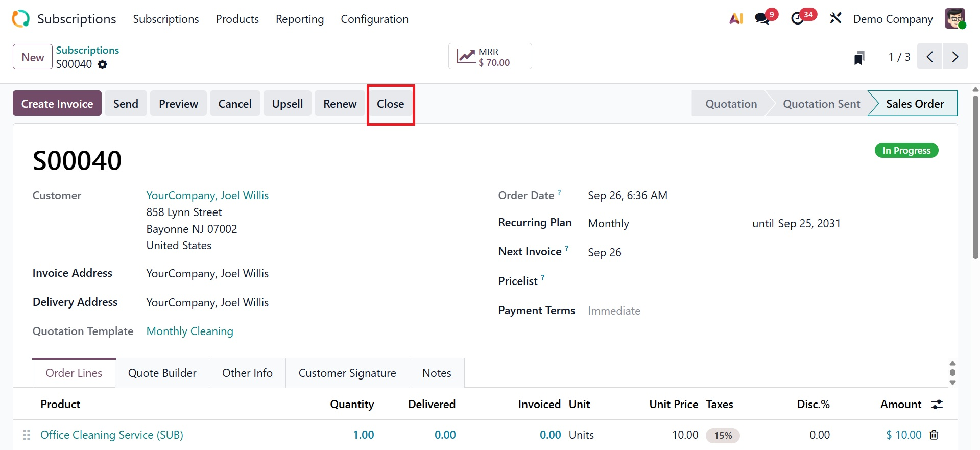This screenshot has height=450, width=980.
Task: Open the S00040 gear actions menu
Action: click(x=103, y=64)
